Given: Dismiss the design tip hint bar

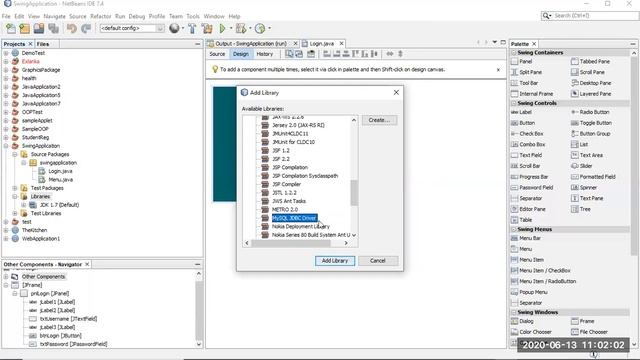Looking at the screenshot, I should 498,70.
